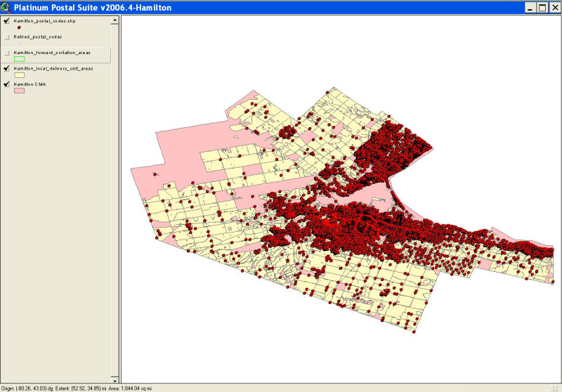562x392 pixels.
Task: Click the Area value in status bar
Action: (x=130, y=388)
